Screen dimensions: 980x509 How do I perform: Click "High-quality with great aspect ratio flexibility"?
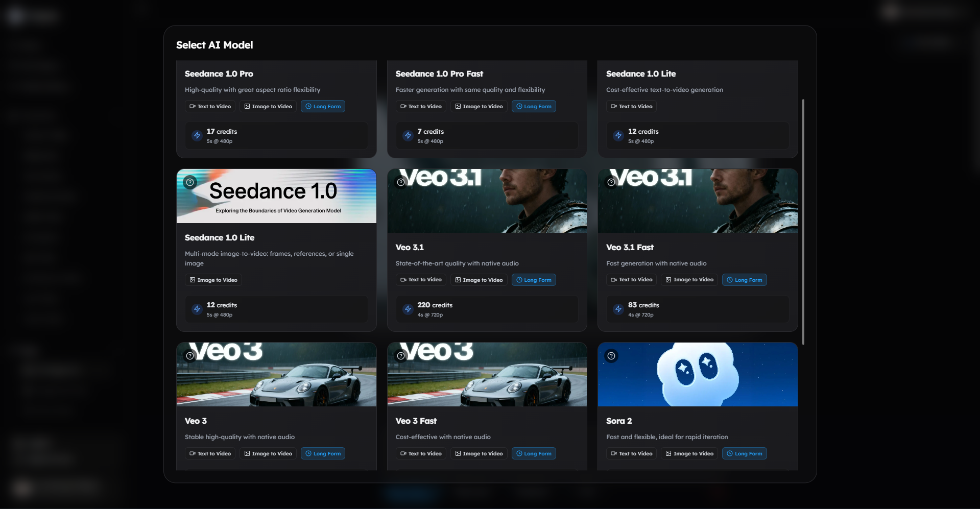(x=253, y=90)
